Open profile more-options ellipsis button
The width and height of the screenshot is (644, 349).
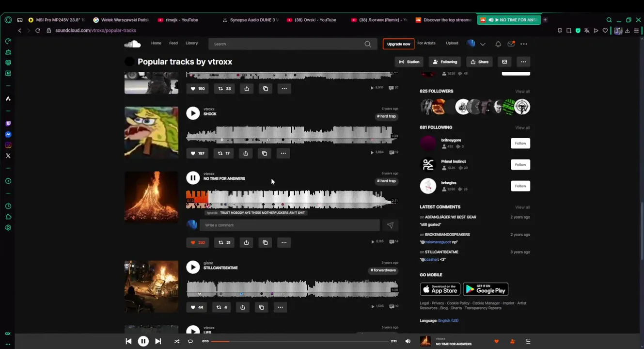tap(523, 62)
